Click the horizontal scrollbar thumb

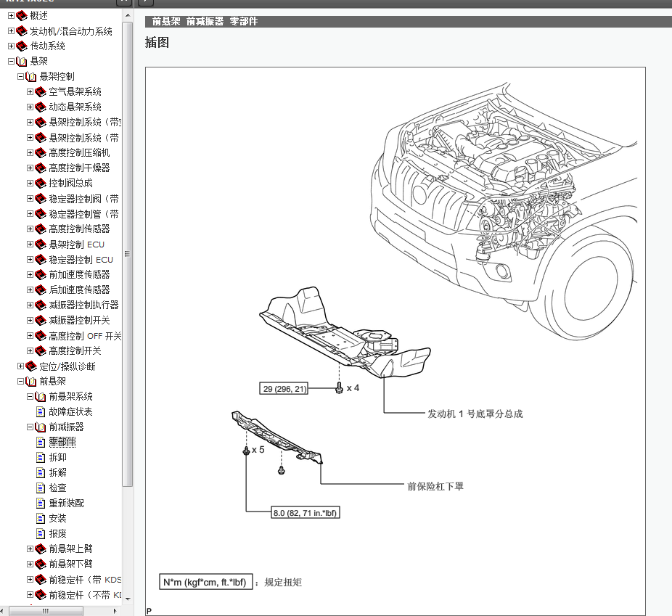tap(46, 612)
